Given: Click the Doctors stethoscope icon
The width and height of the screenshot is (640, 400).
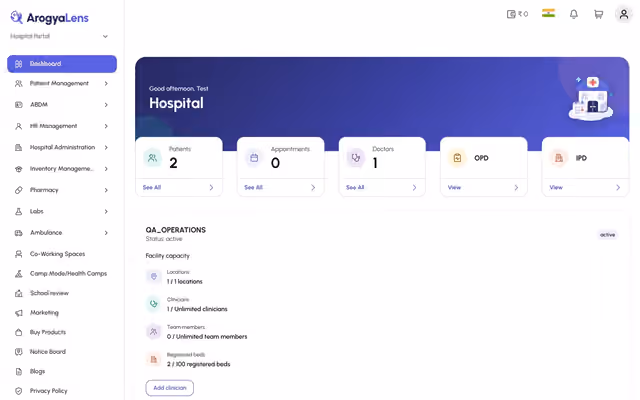Looking at the screenshot, I should coord(356,158).
